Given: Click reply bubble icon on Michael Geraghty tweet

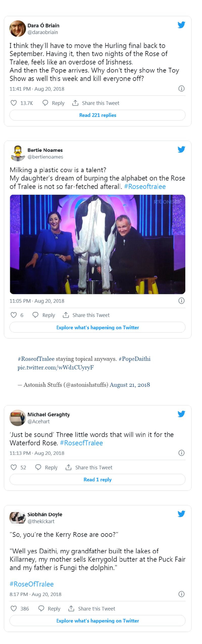Looking at the screenshot, I should tap(38, 467).
